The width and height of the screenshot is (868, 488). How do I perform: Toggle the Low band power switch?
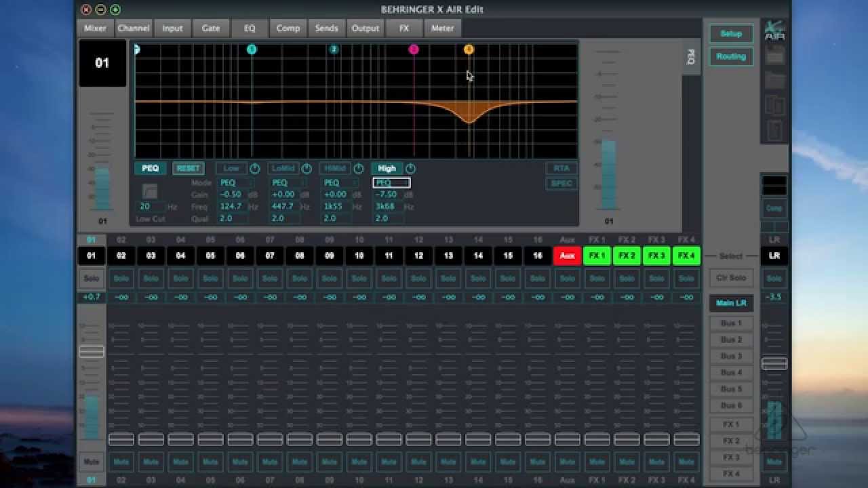(x=255, y=168)
